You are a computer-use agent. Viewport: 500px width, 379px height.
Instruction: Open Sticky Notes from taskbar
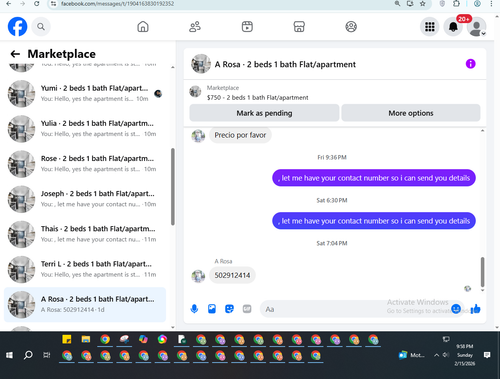tap(67, 340)
